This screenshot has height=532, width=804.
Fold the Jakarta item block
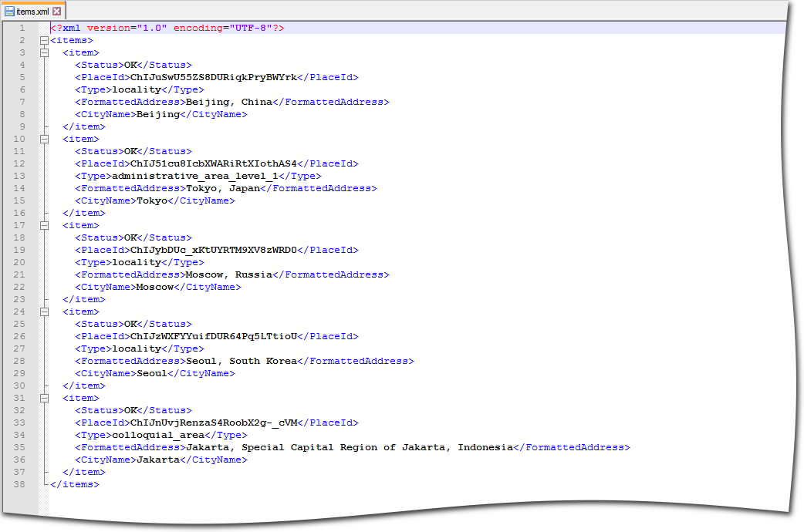pyautogui.click(x=44, y=398)
